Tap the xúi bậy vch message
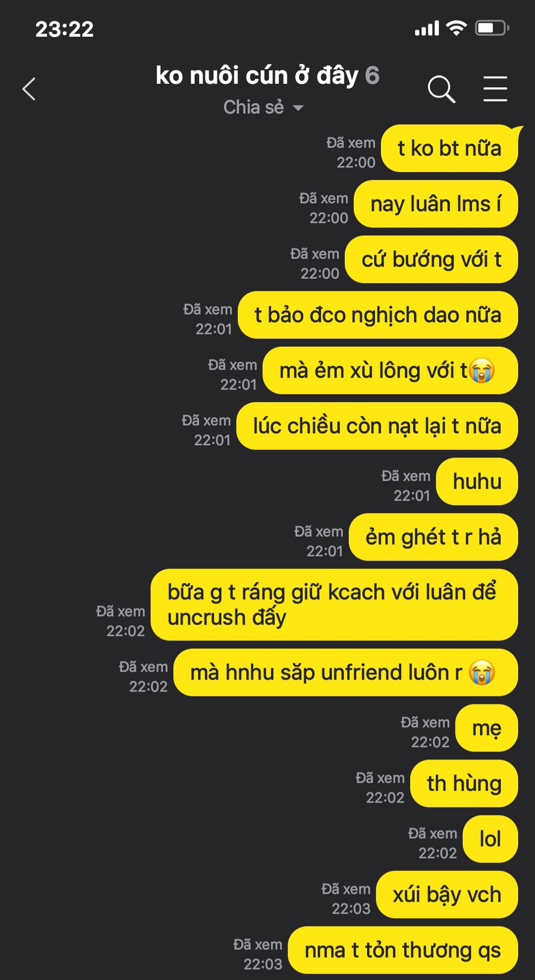This screenshot has width=535, height=980. click(x=447, y=895)
